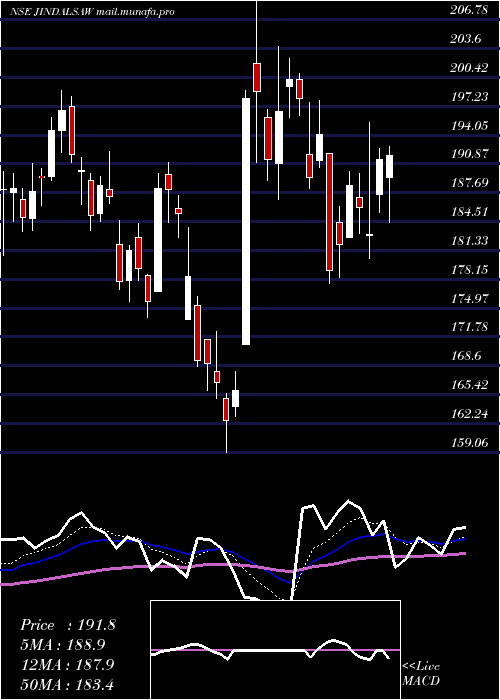Screen dimensions: 500x700
Task: Click the 174.97 price axis label
Action: 469,299
